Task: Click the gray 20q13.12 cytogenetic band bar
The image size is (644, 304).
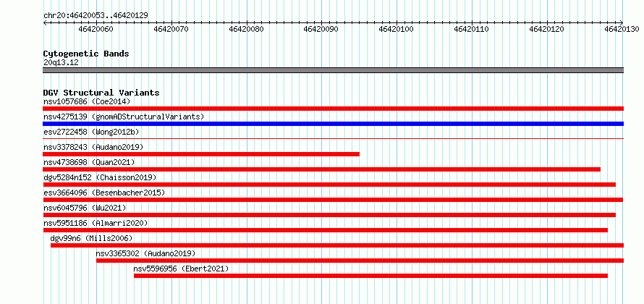Action: 334,70
